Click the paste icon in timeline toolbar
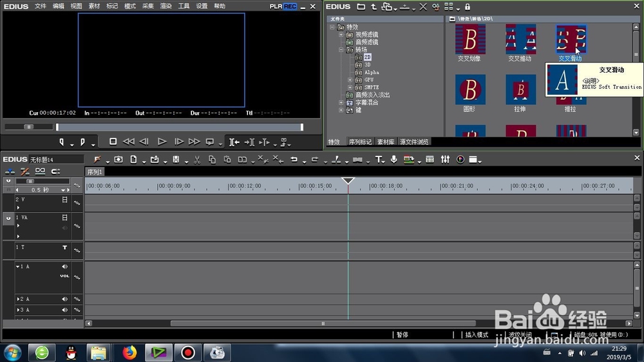This screenshot has height=362, width=644. pyautogui.click(x=227, y=160)
